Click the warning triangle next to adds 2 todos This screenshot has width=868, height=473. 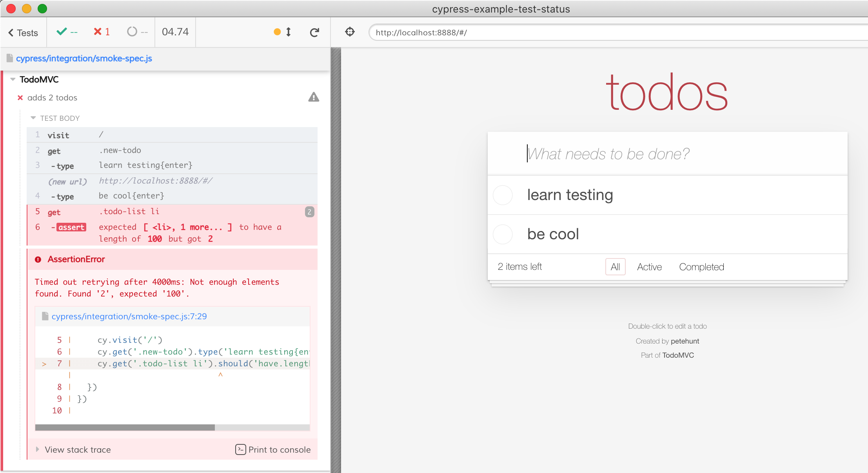click(313, 97)
